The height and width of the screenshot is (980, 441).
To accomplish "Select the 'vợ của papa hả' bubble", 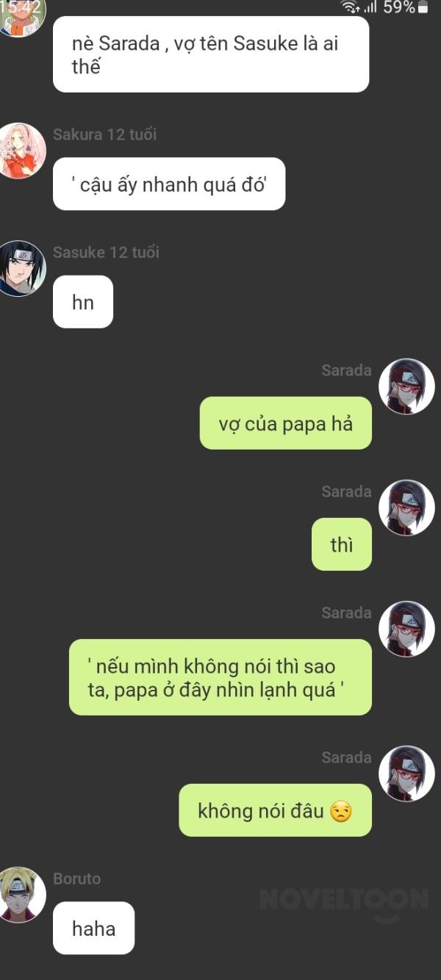I will [286, 423].
